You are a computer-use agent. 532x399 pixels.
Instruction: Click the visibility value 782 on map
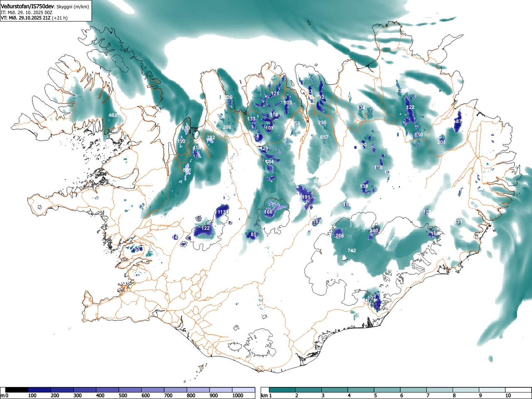(x=211, y=138)
